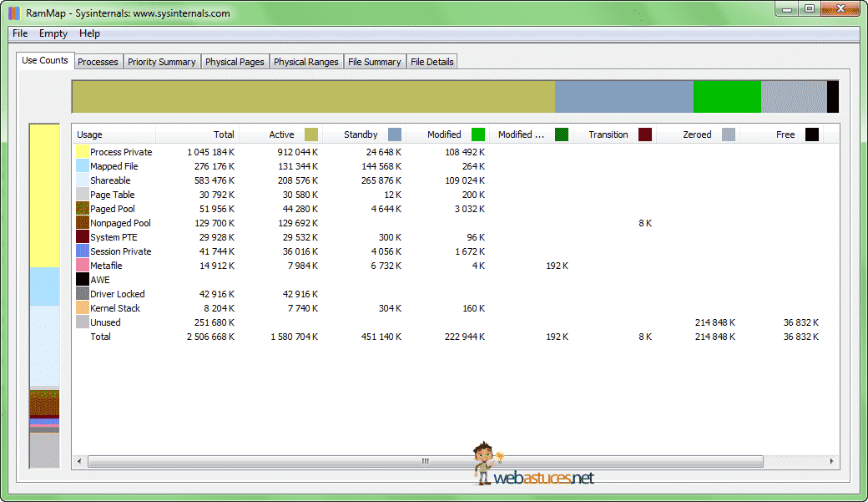The height and width of the screenshot is (502, 868).
Task: Click the Driver Locked gray icon
Action: coord(83,294)
